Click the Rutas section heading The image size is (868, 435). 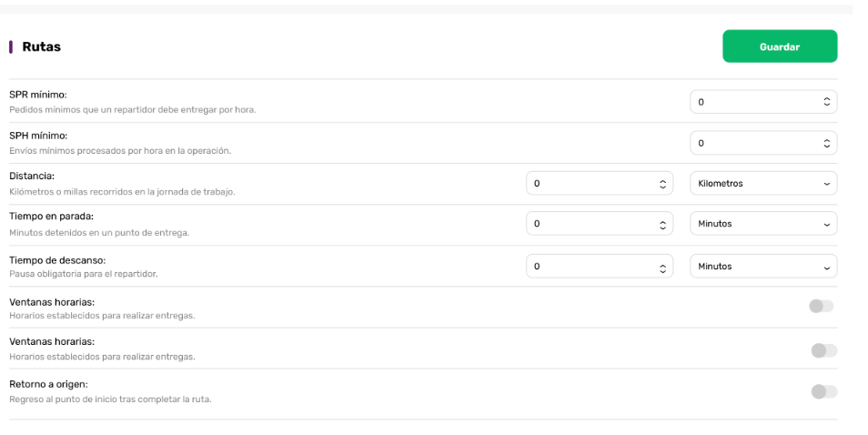click(x=42, y=47)
